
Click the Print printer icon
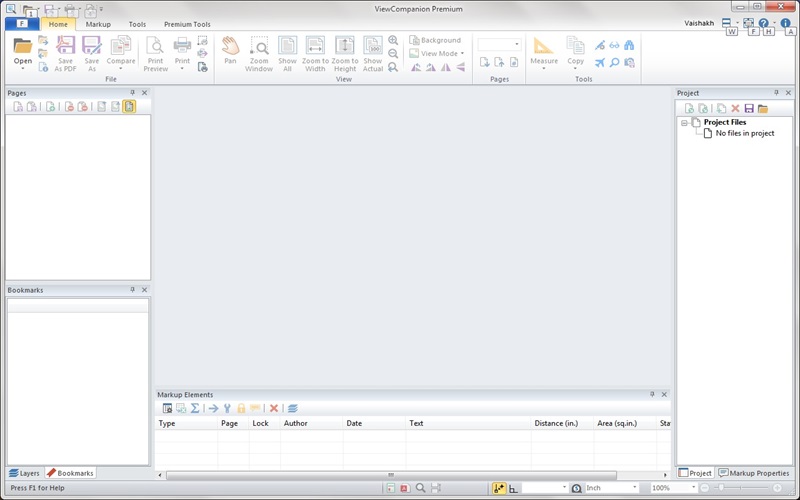click(182, 45)
